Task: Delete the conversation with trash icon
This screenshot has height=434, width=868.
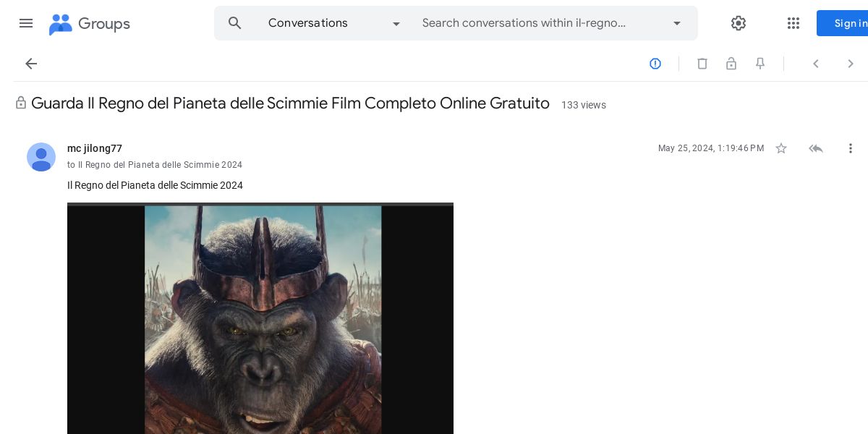Action: point(702,64)
